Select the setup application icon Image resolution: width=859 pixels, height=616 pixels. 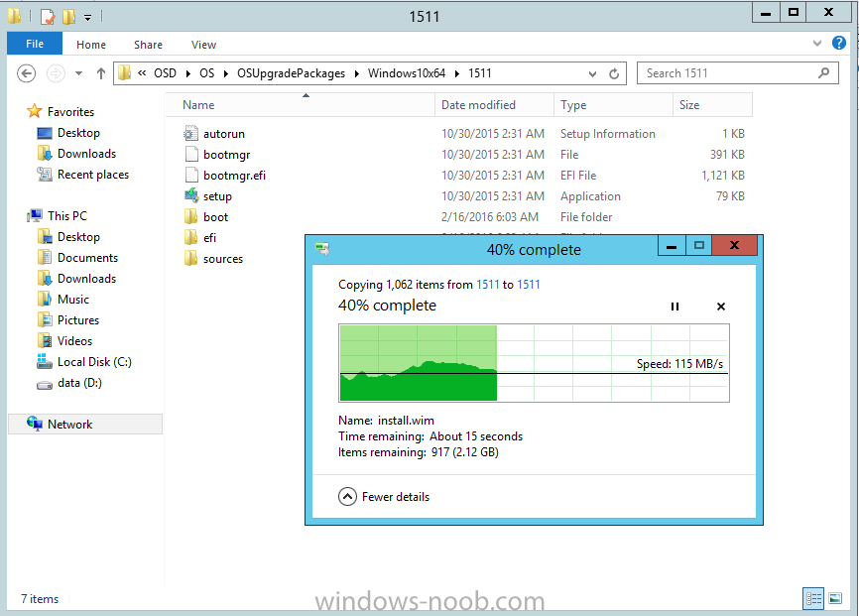(x=191, y=195)
